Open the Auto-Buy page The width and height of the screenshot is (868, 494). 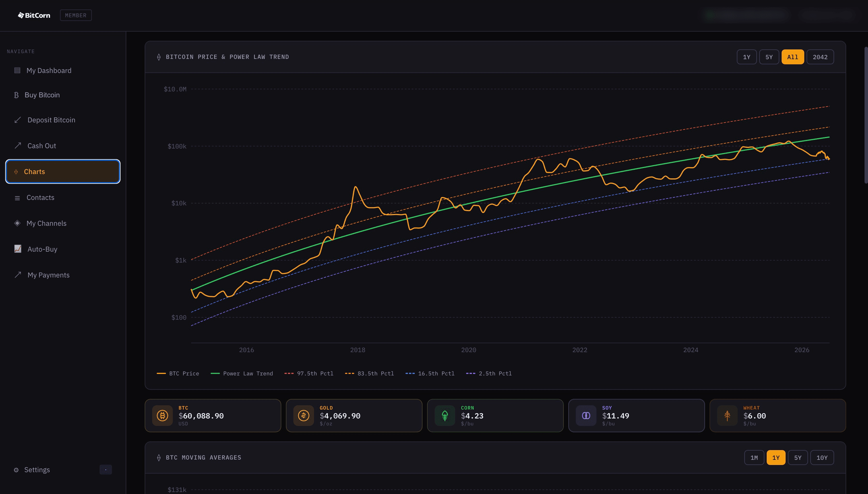[63, 249]
